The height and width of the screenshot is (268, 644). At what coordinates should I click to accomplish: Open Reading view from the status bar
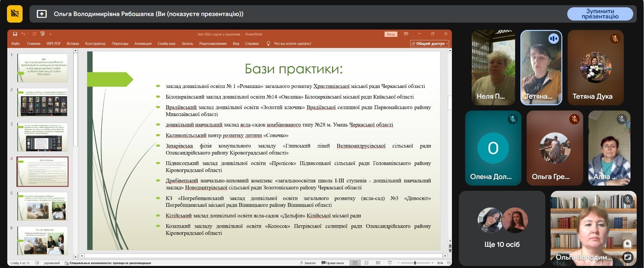[378, 263]
